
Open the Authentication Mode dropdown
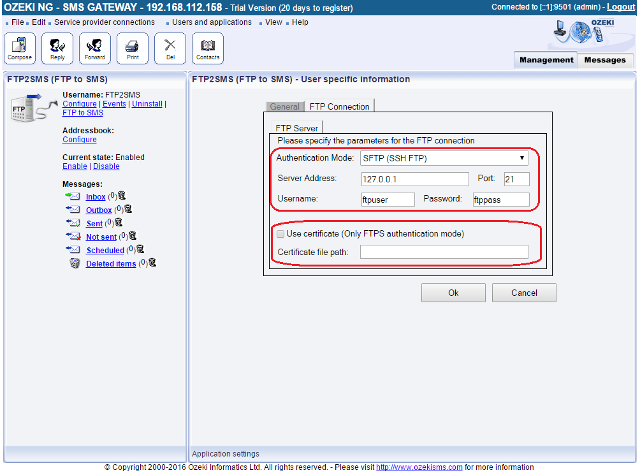444,158
